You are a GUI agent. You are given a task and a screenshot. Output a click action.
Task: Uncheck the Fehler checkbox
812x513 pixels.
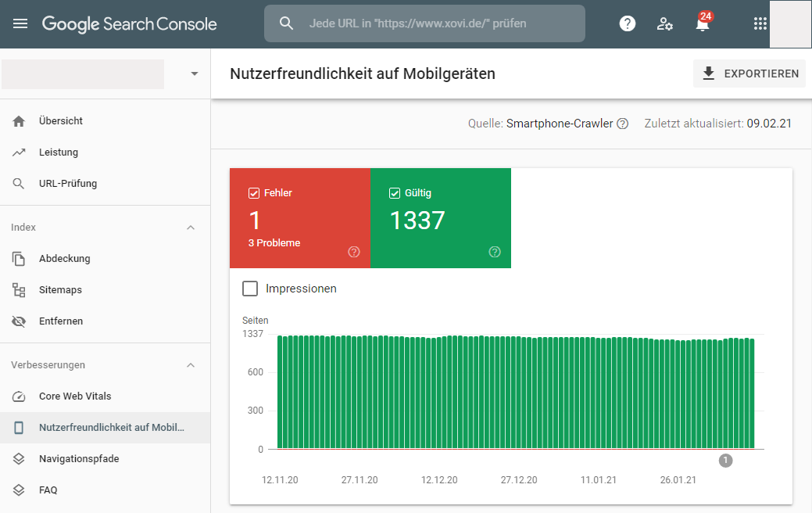(x=254, y=193)
